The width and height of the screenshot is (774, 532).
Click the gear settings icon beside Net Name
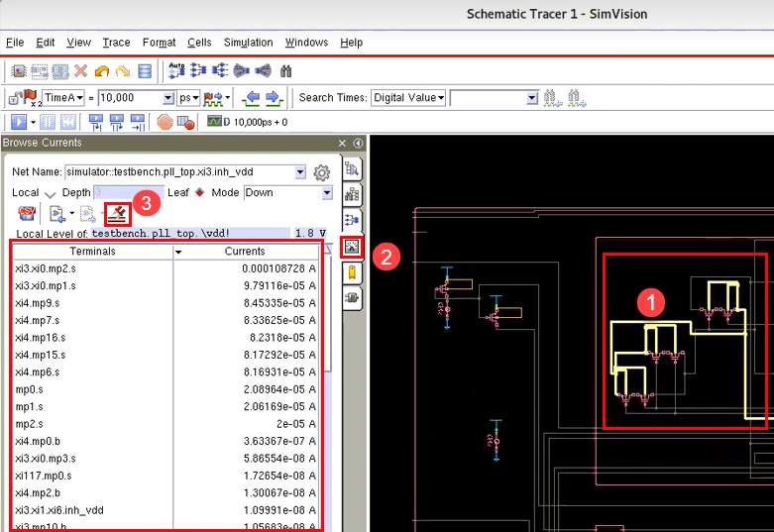321,172
